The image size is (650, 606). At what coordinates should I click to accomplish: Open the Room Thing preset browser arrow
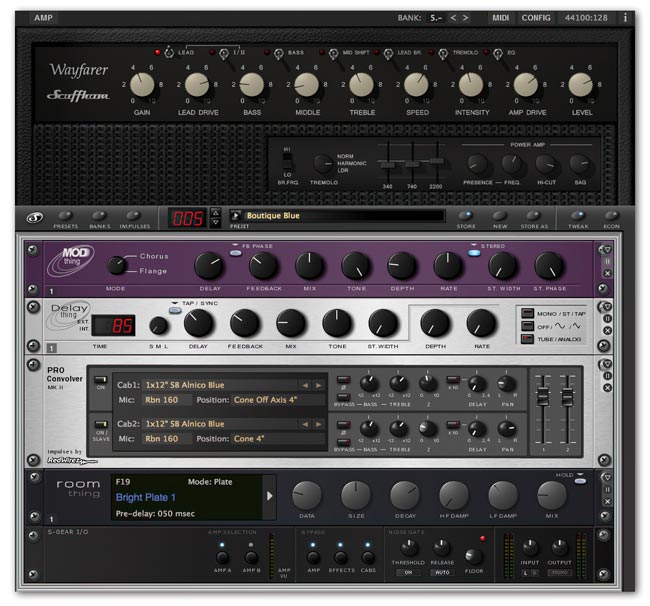tap(269, 496)
